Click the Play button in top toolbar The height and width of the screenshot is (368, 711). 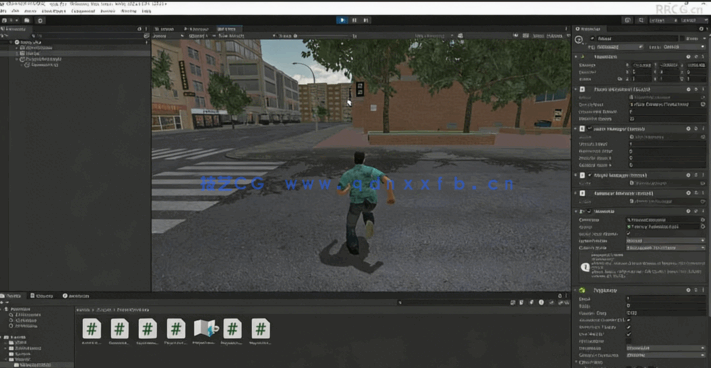pos(342,20)
